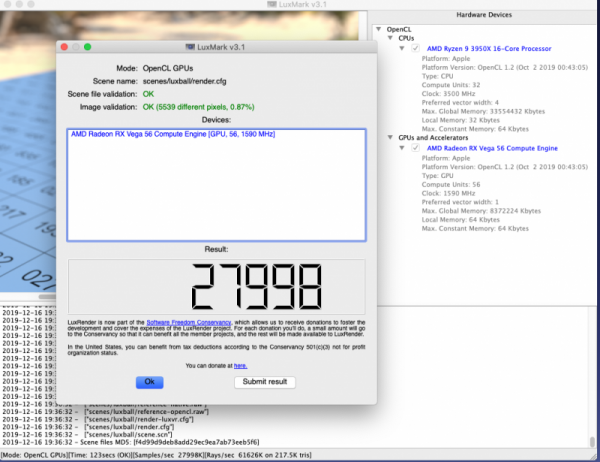Click 'Preferred vector width: 4' row

460,103
